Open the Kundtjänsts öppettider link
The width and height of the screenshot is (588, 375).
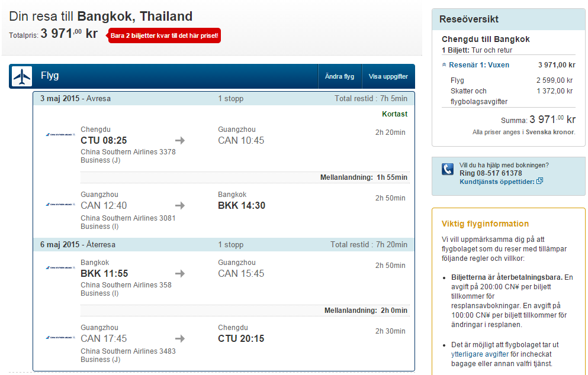pos(496,182)
